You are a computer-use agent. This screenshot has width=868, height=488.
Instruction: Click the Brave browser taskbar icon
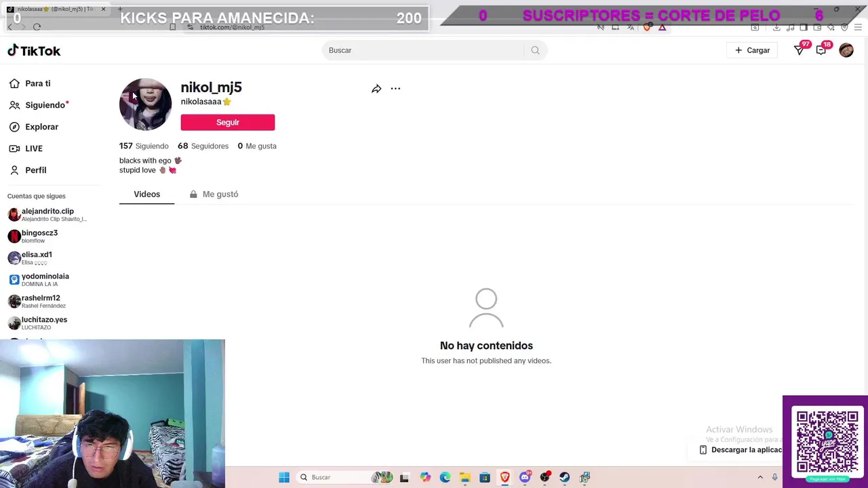tap(505, 477)
